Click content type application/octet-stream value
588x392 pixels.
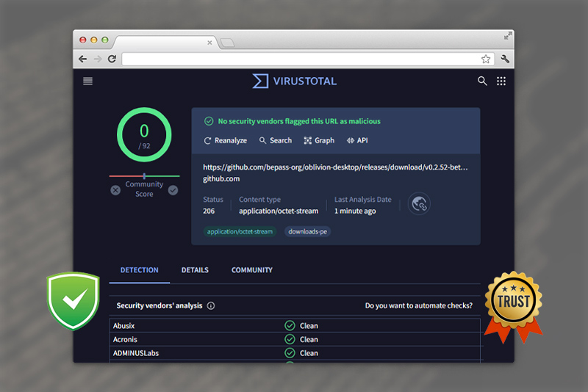(x=279, y=211)
